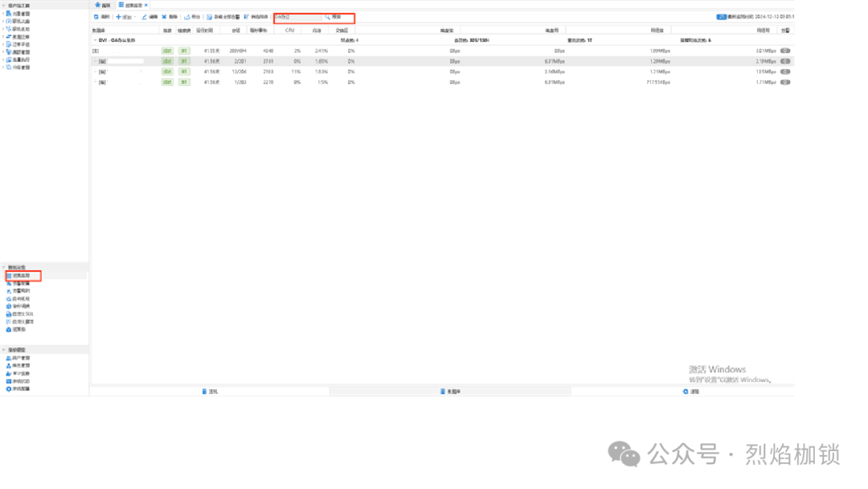Click the pencil Edit icon in toolbar
Viewport: 868px width, 489px height.
tap(145, 17)
